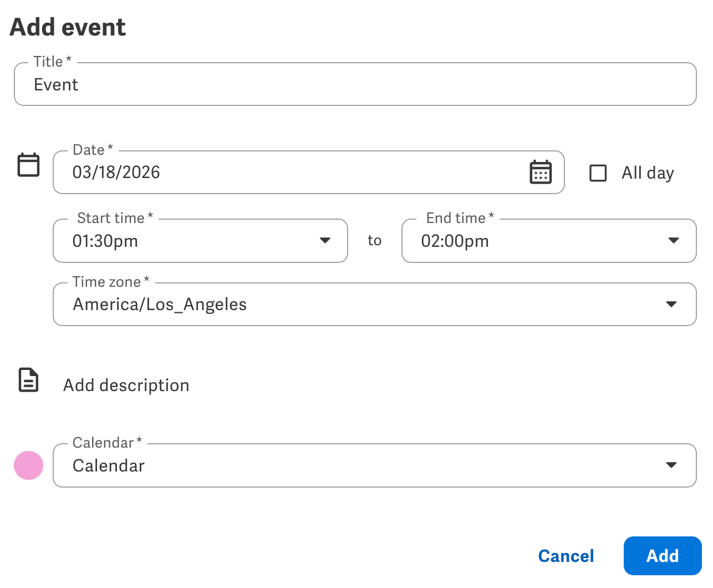Click the Add event heading
Image resolution: width=713 pixels, height=588 pixels.
coord(68,27)
